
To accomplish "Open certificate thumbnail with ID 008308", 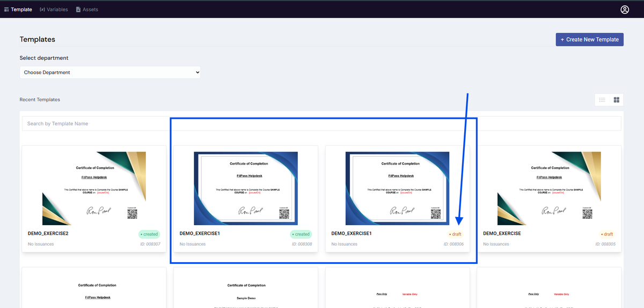I will [x=246, y=188].
